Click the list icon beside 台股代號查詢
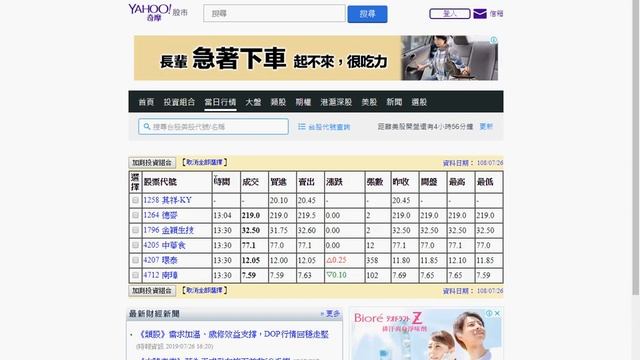This screenshot has width=640, height=360. point(302,127)
